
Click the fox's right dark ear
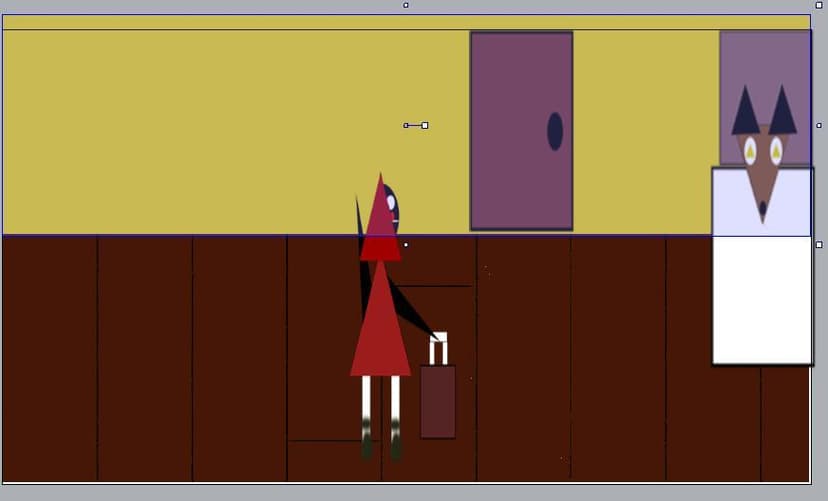click(783, 110)
